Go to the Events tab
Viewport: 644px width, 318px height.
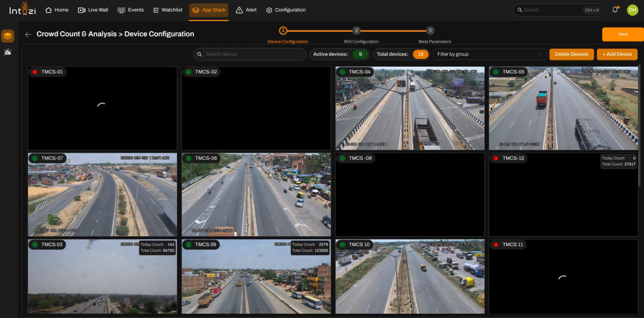point(131,10)
